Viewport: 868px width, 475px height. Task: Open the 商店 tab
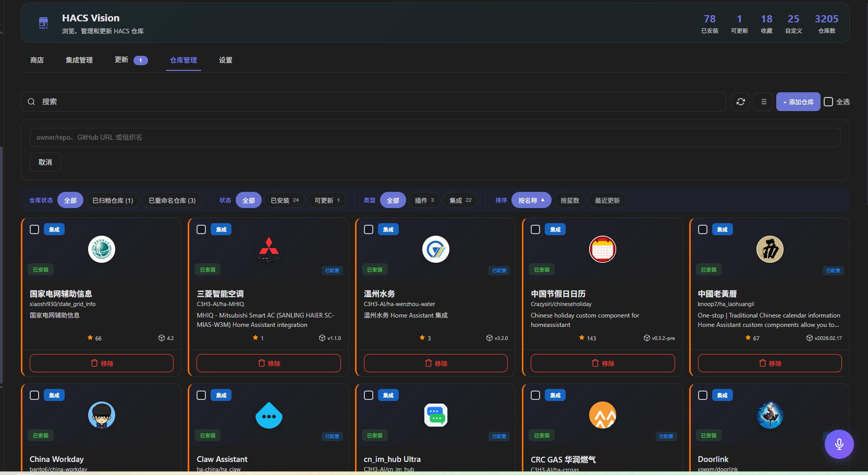click(x=37, y=60)
